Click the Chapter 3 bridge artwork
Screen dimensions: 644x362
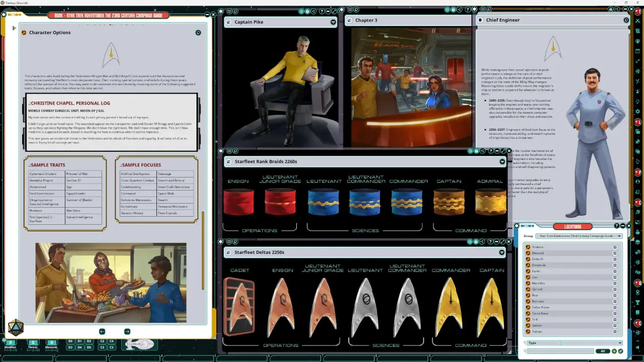[412, 87]
